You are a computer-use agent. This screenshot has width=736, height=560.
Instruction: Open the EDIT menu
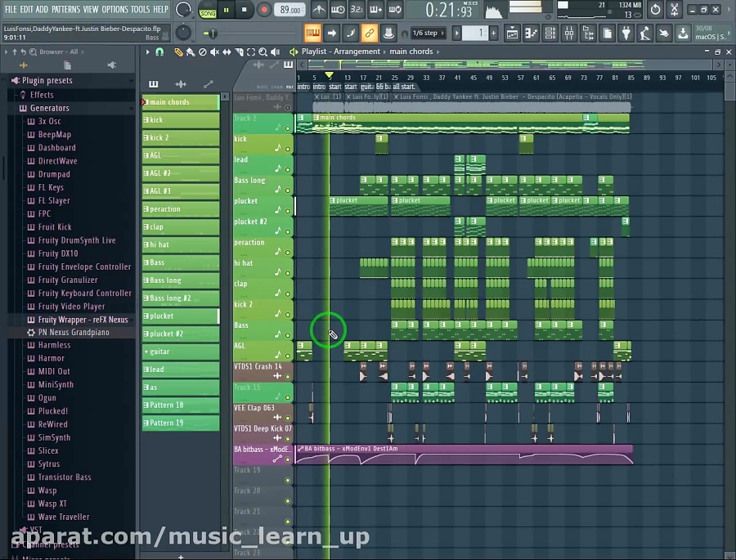coord(26,9)
